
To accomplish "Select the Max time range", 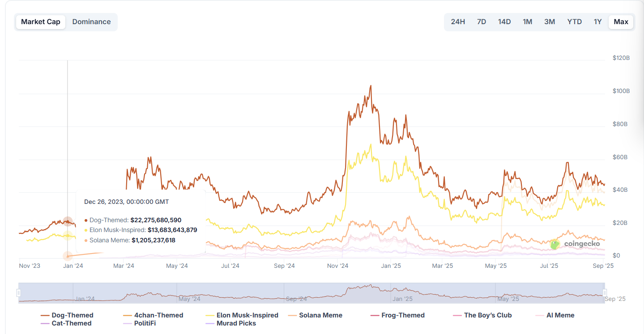I will tap(621, 22).
